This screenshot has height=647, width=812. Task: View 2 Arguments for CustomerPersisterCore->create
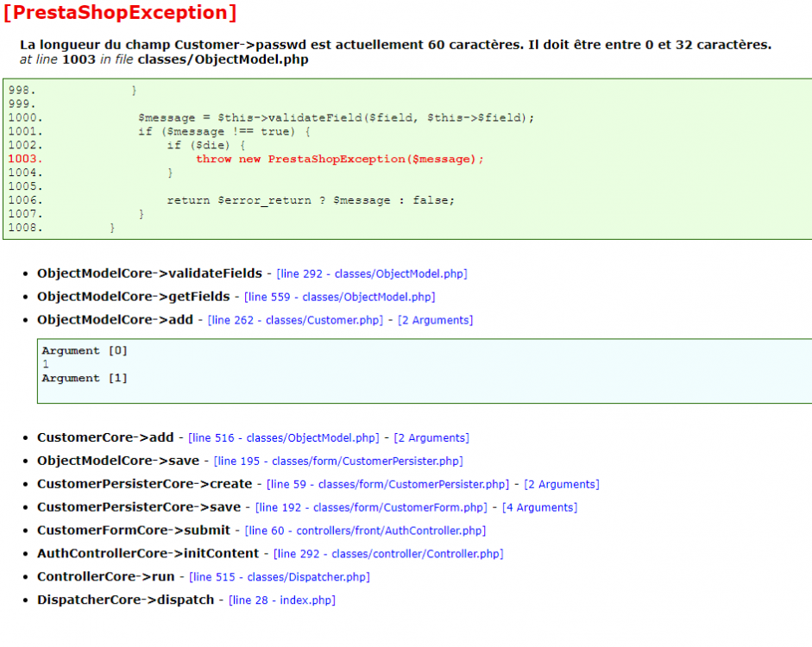tap(562, 484)
